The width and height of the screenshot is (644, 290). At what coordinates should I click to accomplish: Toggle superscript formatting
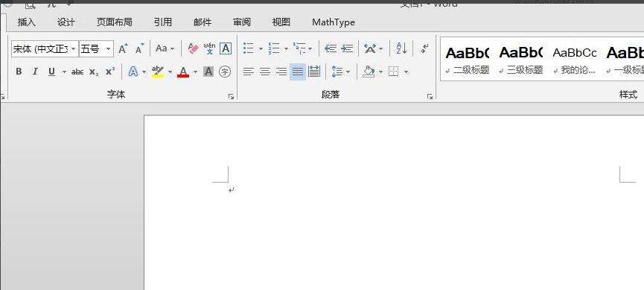pyautogui.click(x=110, y=72)
